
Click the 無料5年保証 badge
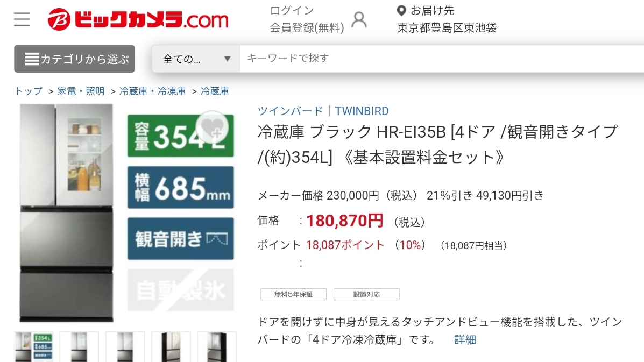click(293, 294)
